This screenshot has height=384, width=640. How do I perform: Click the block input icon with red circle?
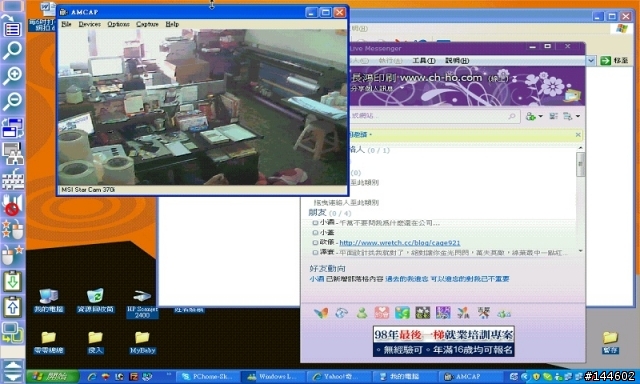(x=12, y=205)
